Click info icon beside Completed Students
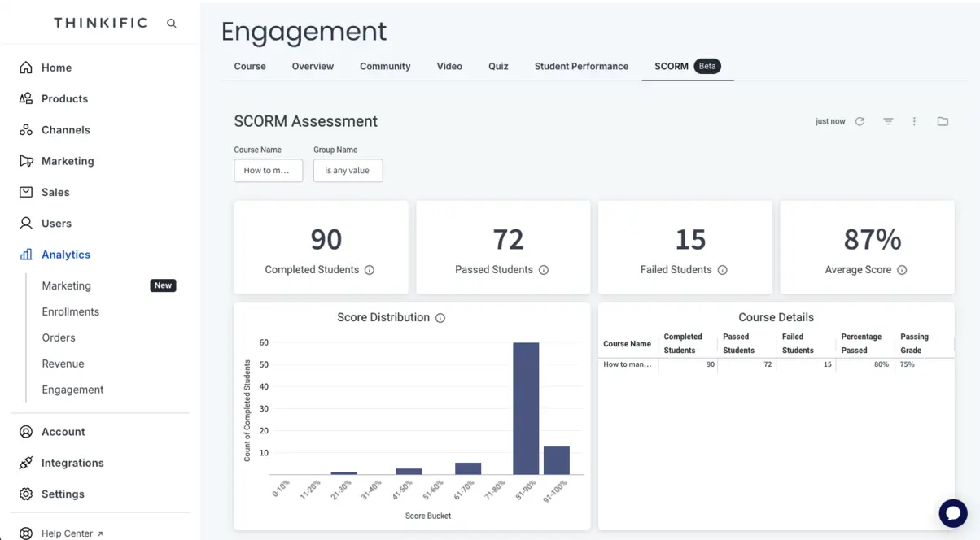The image size is (980, 540). coord(370,270)
